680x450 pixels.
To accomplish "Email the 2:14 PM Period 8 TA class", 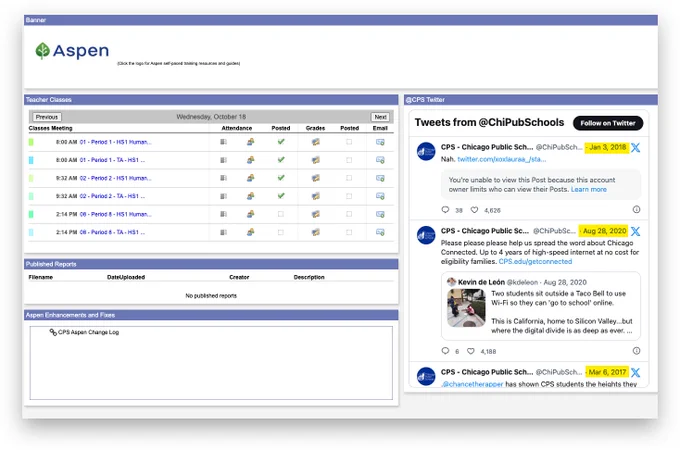I will (380, 232).
